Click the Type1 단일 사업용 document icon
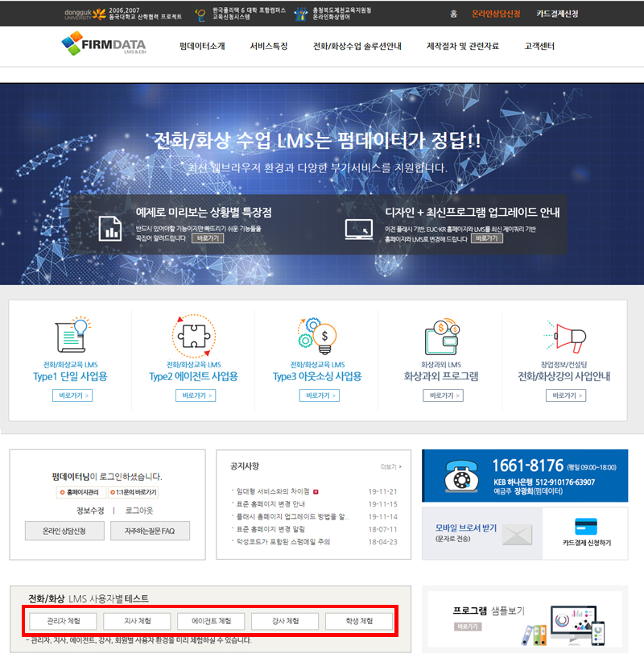 (70, 335)
